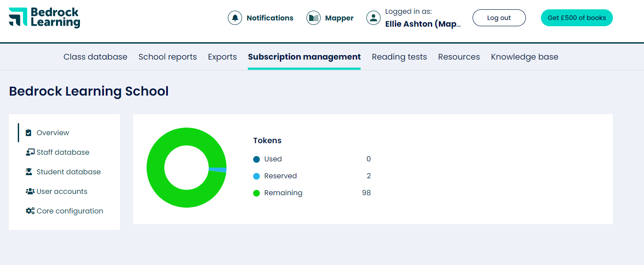Viewport: 644px width, 265px height.
Task: Click the Student database graduate icon
Action: pos(29,171)
